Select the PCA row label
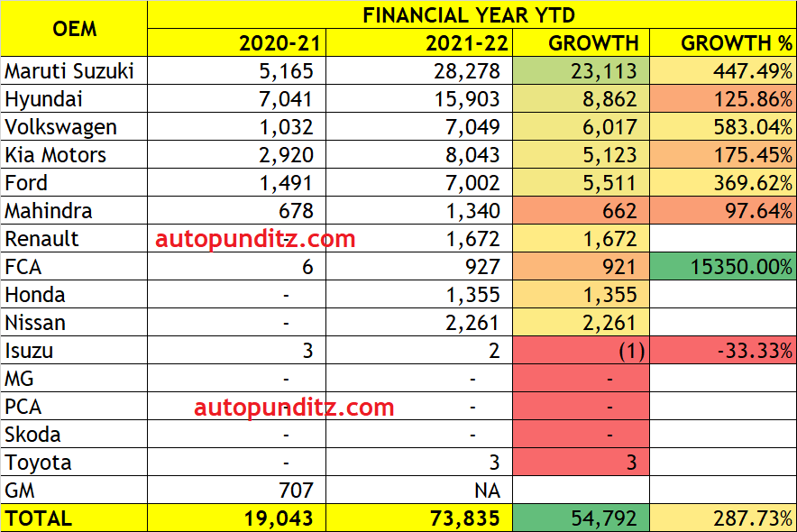 (x=74, y=406)
